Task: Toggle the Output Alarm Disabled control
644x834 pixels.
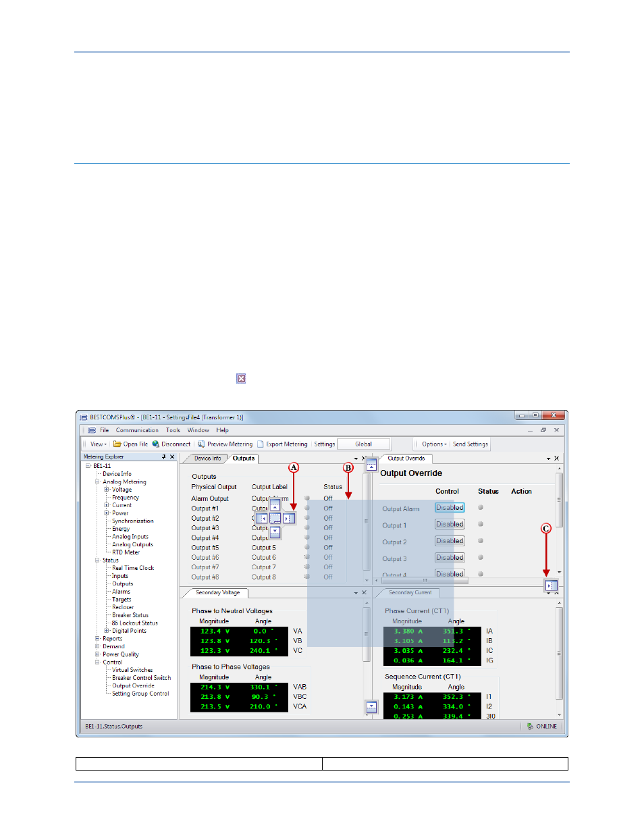Action: pyautogui.click(x=450, y=508)
